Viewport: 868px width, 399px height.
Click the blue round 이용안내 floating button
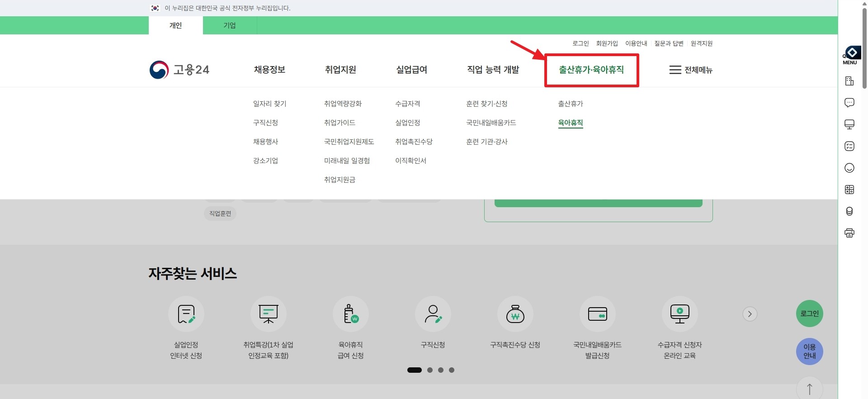pyautogui.click(x=810, y=351)
